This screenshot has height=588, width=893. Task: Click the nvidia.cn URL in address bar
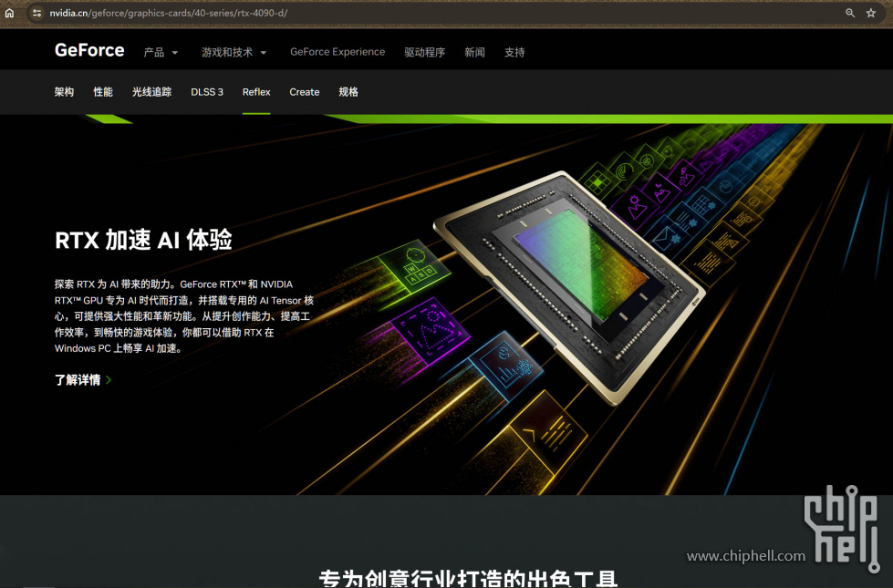tap(168, 13)
